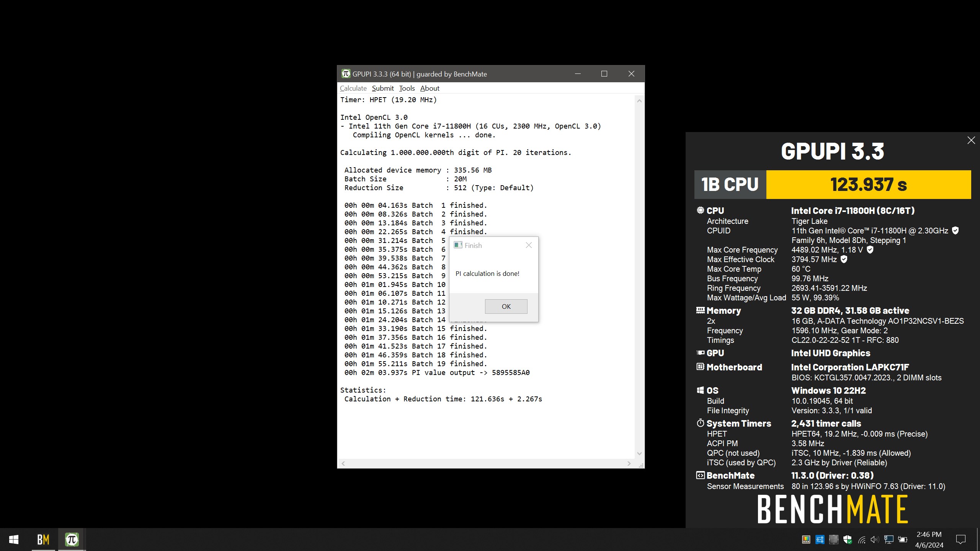Open the monitor device tray icon
Image resolution: width=980 pixels, height=551 pixels.
pos(889,540)
